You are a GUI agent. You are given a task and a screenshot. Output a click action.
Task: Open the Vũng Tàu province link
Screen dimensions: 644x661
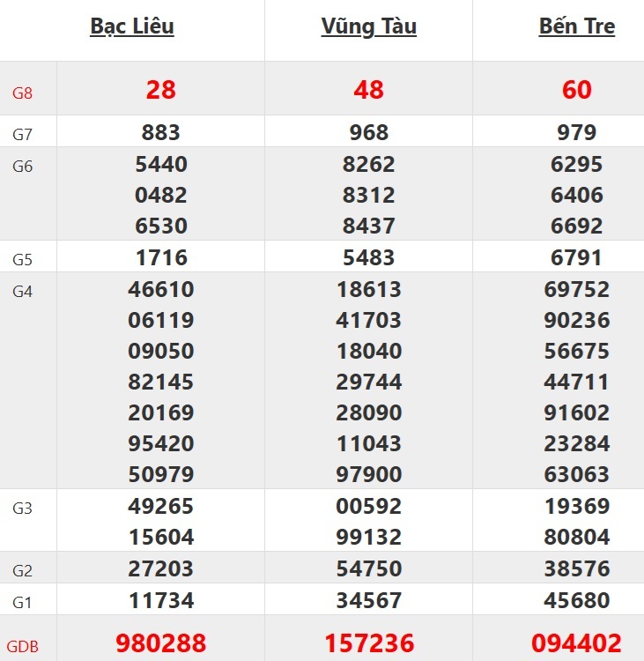tap(368, 26)
